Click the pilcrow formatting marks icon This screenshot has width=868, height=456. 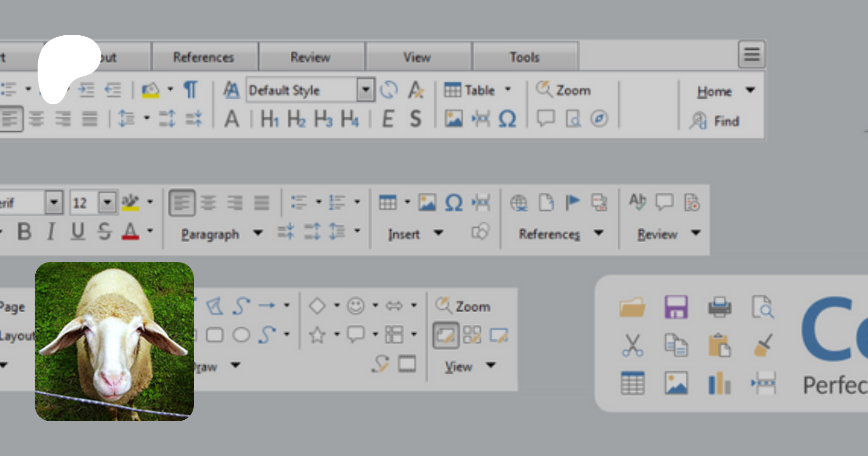(190, 90)
